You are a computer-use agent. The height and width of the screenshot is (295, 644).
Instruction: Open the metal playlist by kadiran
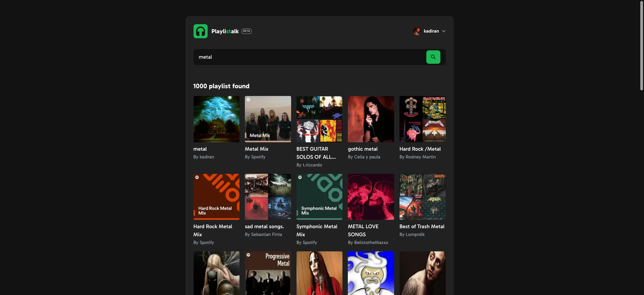(216, 119)
